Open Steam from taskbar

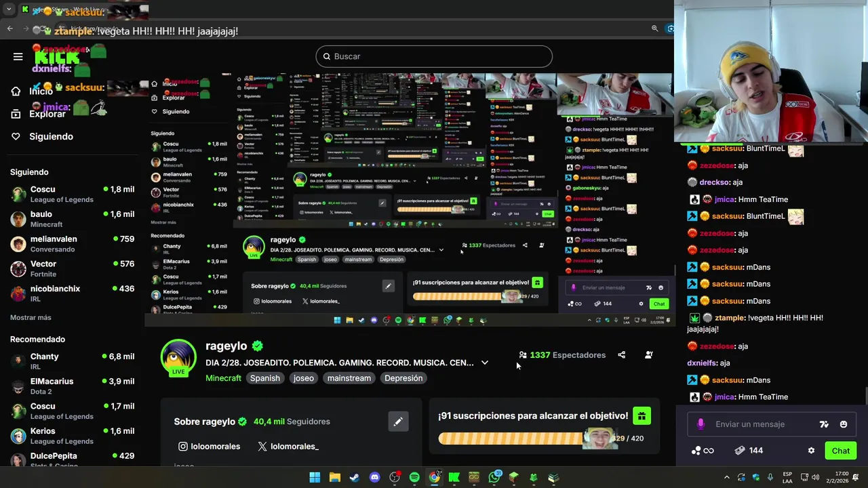point(355,477)
